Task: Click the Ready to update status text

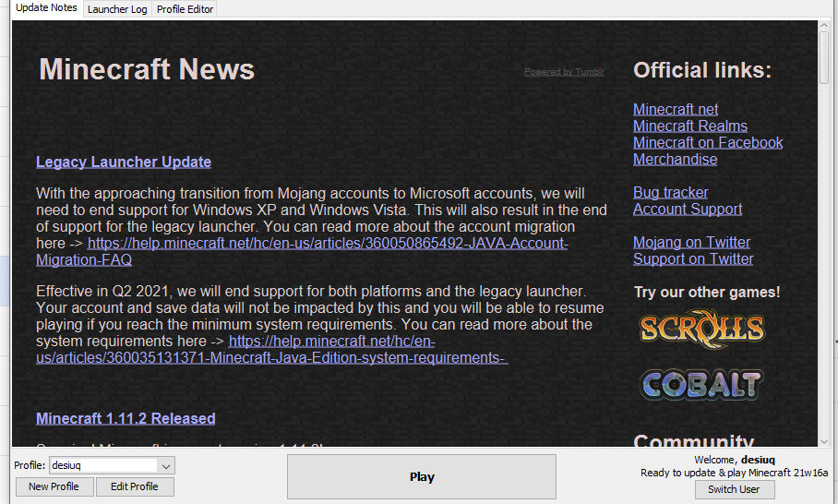Action: point(735,473)
